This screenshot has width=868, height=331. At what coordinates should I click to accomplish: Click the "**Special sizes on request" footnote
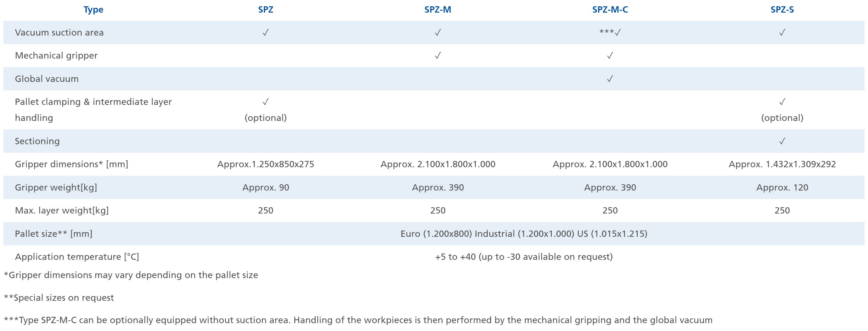coord(59,298)
